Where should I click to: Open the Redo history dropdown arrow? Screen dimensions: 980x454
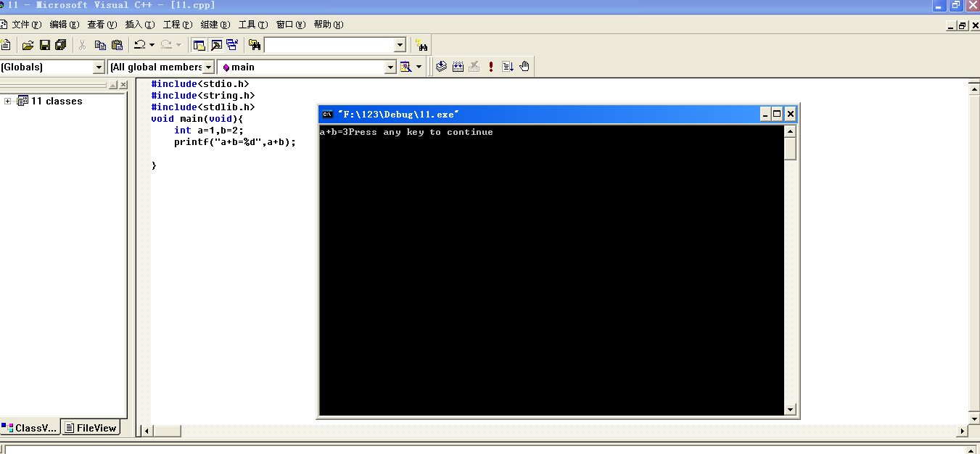tap(179, 45)
